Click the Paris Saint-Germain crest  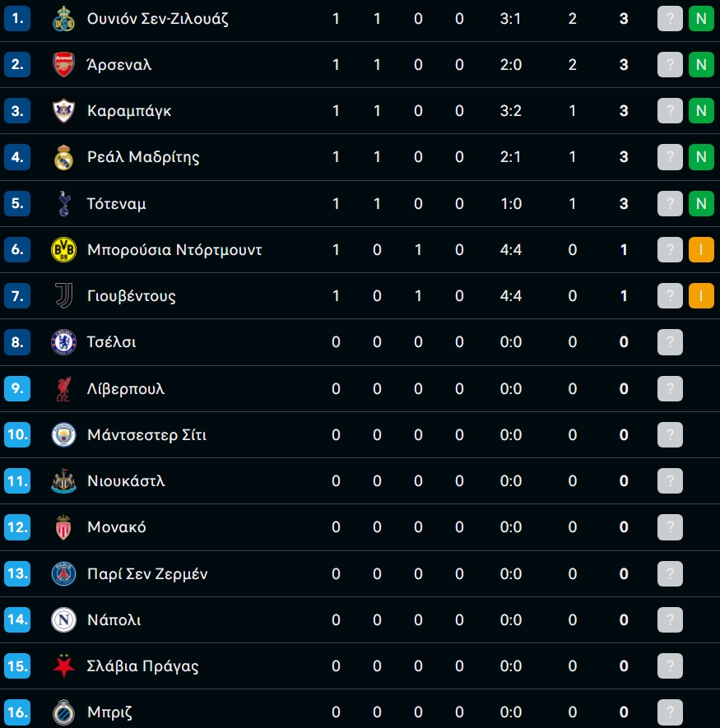63,573
